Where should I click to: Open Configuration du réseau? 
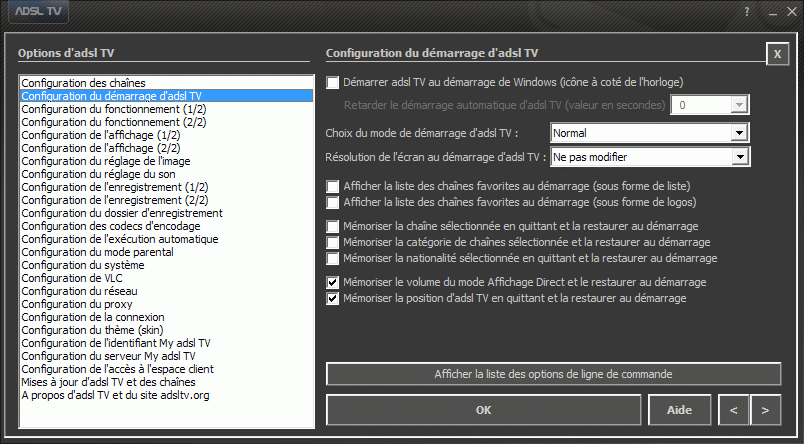pos(167,291)
